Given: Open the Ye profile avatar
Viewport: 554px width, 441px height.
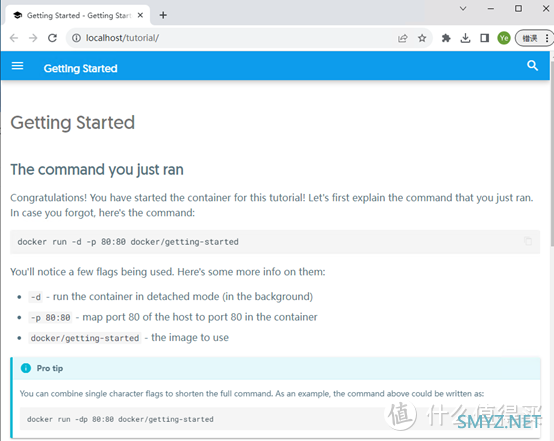Looking at the screenshot, I should tap(504, 38).
